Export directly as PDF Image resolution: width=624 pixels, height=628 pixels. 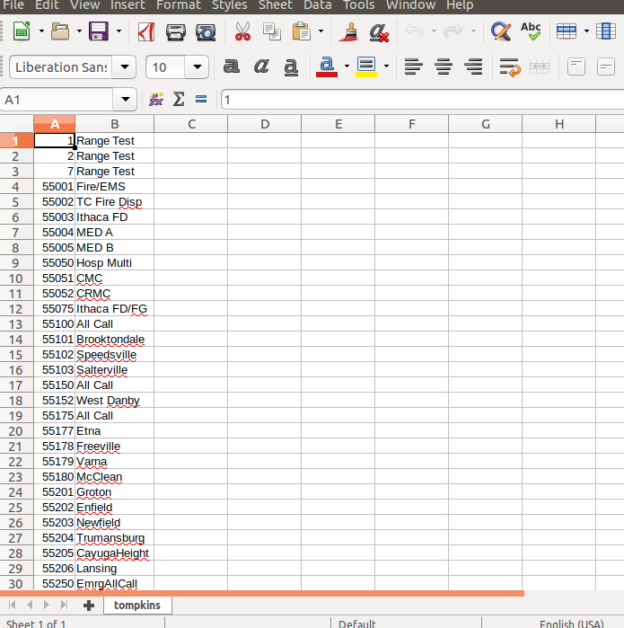145,32
